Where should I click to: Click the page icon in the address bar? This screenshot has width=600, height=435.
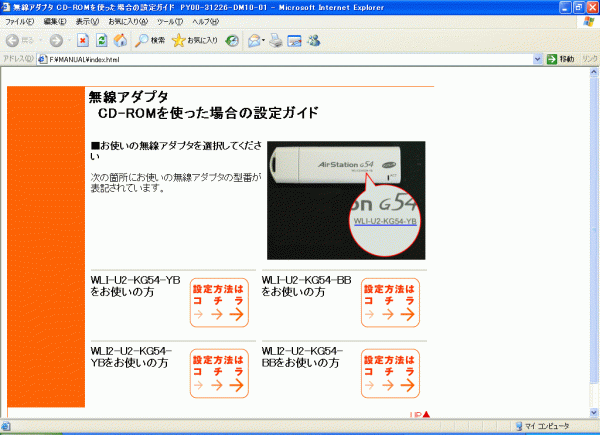(43, 59)
